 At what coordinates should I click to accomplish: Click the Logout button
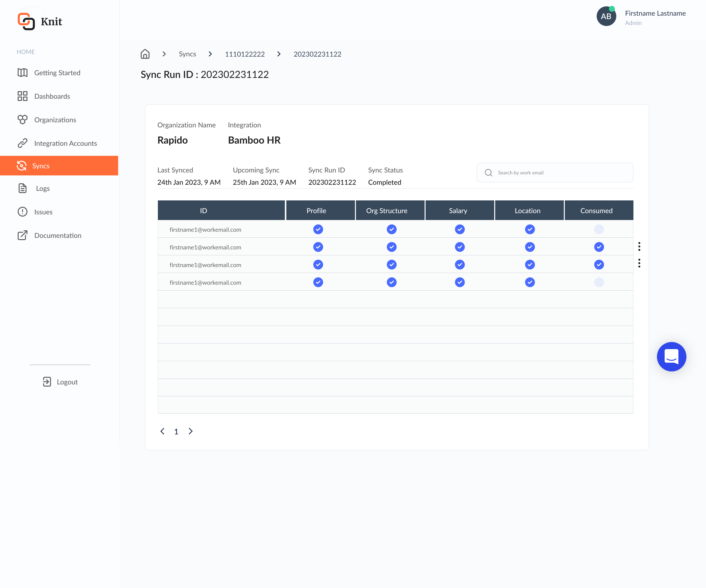[61, 382]
